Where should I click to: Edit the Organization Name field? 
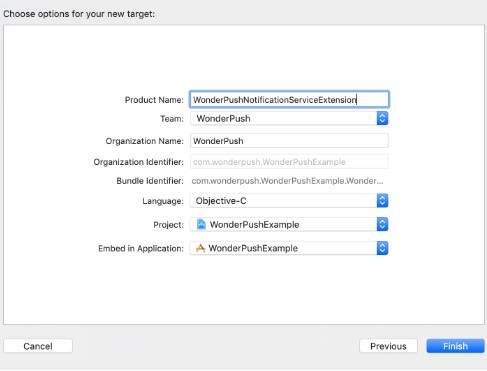289,141
